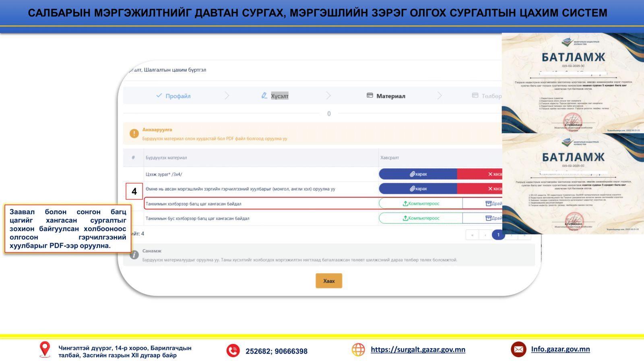Open the Профайл step tab
The width and height of the screenshot is (644, 362).
pyautogui.click(x=173, y=96)
